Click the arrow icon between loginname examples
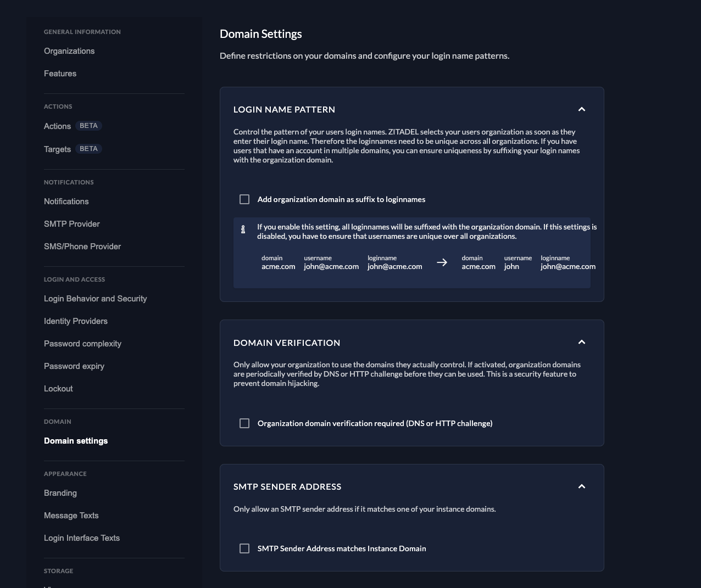Image resolution: width=701 pixels, height=588 pixels. pos(442,262)
